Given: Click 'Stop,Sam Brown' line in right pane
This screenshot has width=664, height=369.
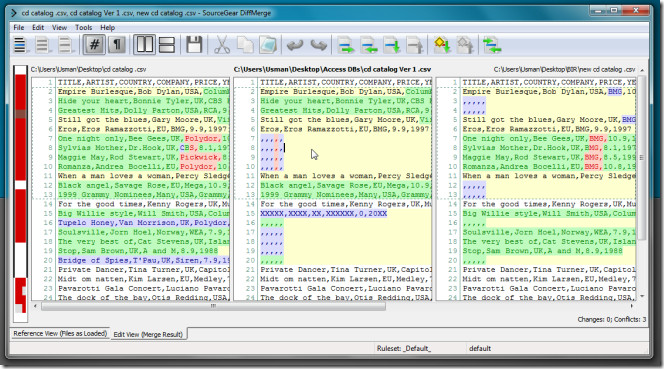Looking at the screenshot, I should click(542, 251).
